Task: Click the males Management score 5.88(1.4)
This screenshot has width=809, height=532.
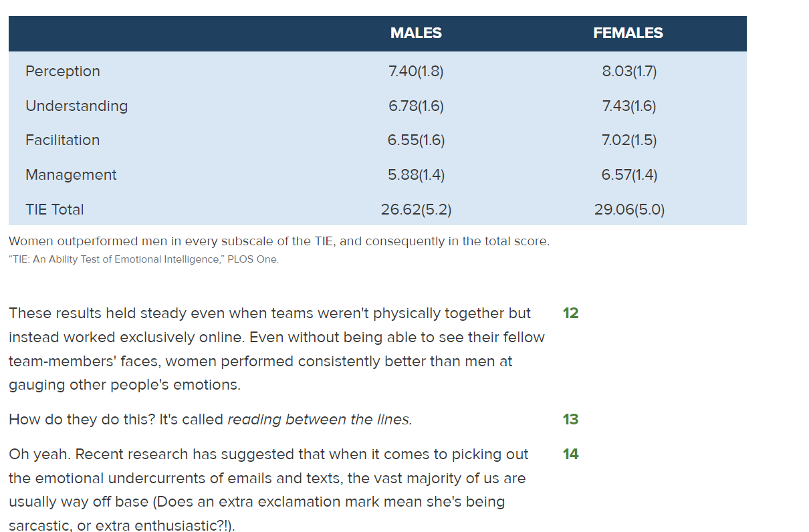Action: point(416,175)
